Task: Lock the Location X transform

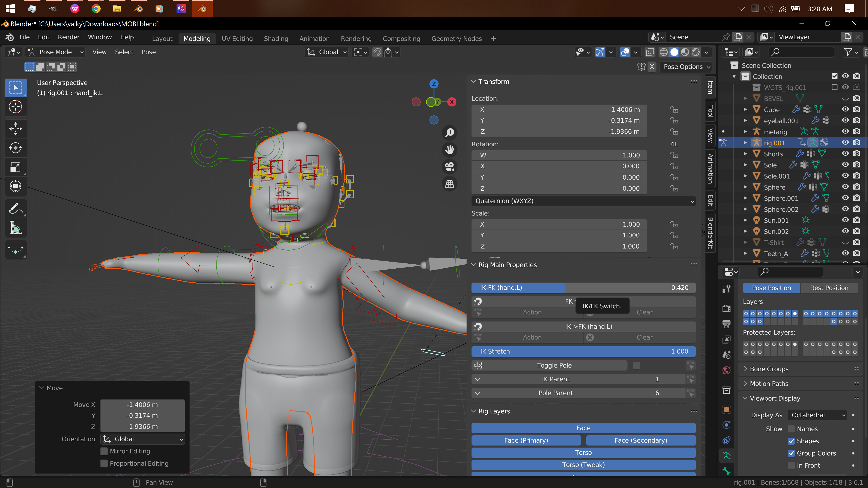Action: click(674, 109)
